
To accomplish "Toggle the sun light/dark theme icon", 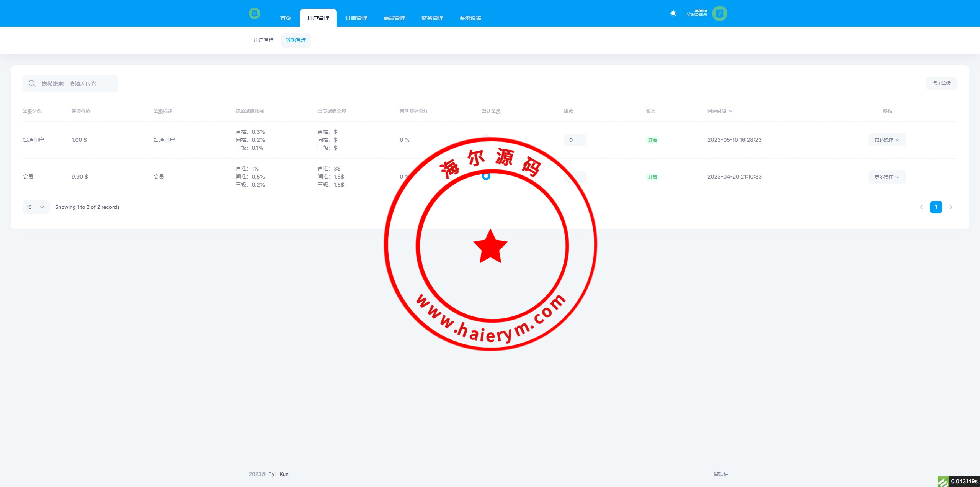I will click(673, 14).
